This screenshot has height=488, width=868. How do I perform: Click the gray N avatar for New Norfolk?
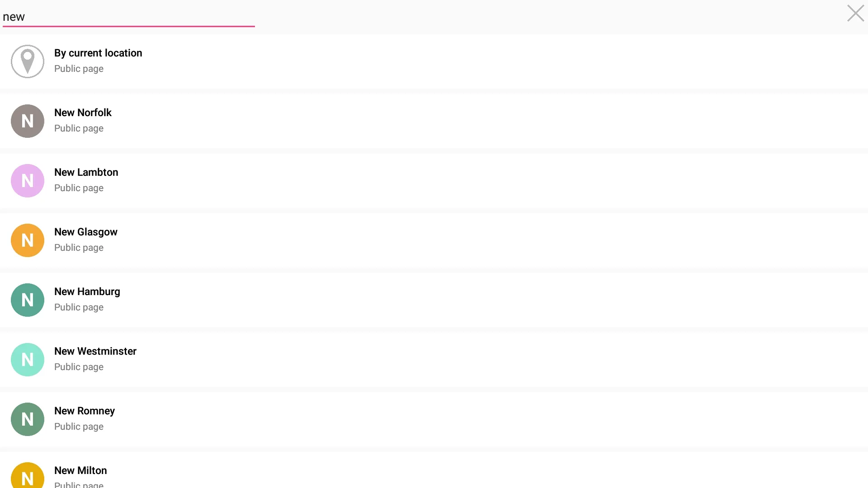pos(28,121)
